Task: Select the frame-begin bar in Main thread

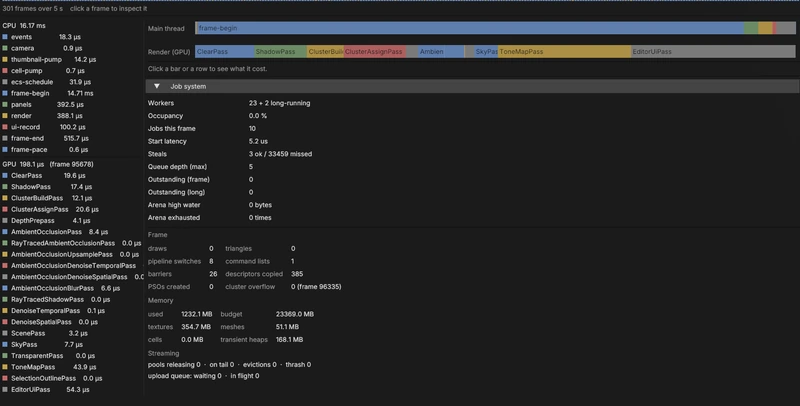Action: pyautogui.click(x=469, y=28)
